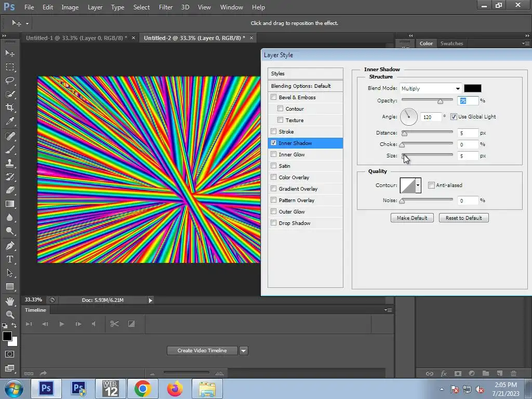Show hidden system tray icons

point(442,389)
